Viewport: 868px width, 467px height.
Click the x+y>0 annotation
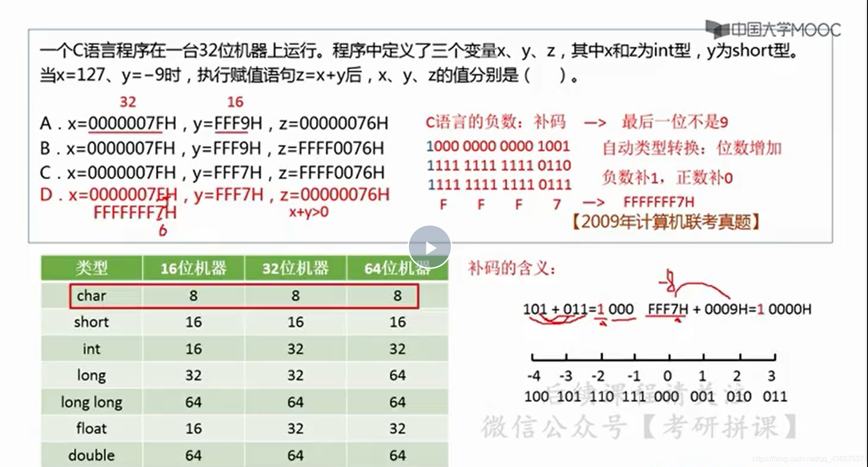309,212
